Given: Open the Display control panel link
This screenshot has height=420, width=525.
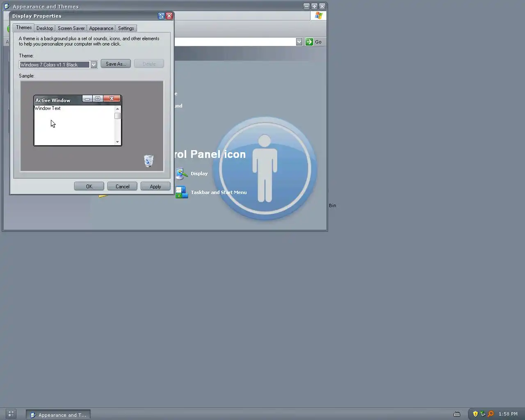Looking at the screenshot, I should coord(199,173).
